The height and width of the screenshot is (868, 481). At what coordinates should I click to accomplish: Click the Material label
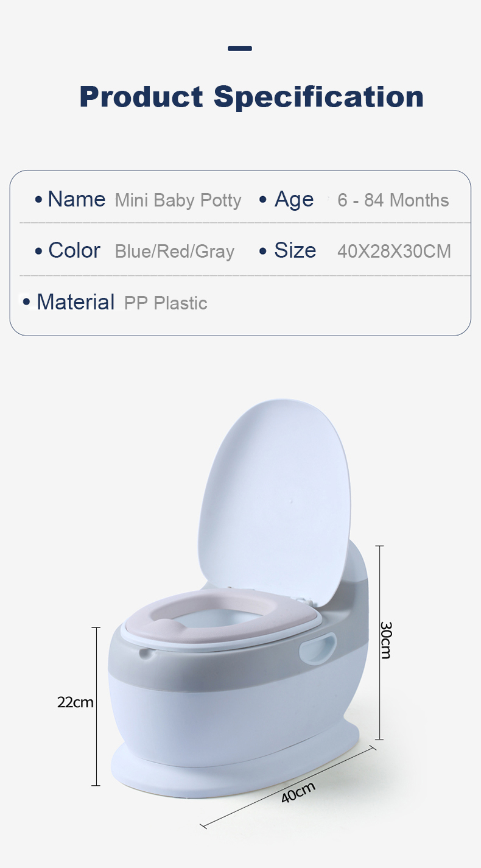[x=75, y=302]
